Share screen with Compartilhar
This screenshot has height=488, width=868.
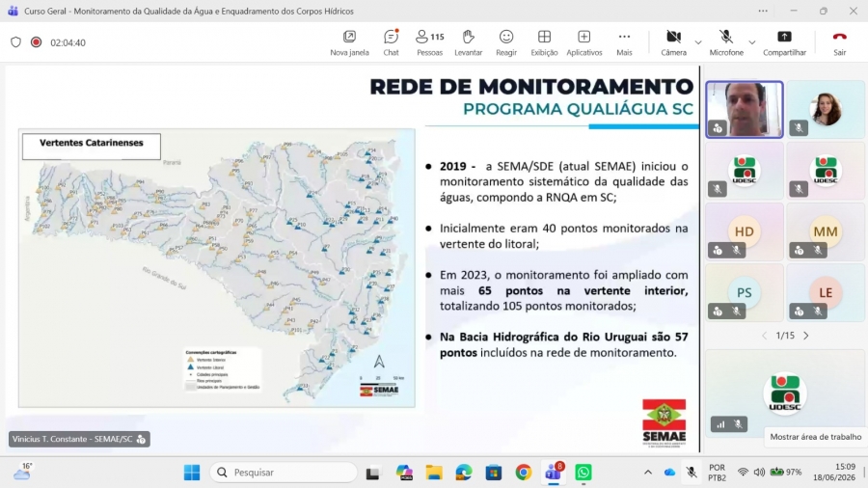pos(784,42)
